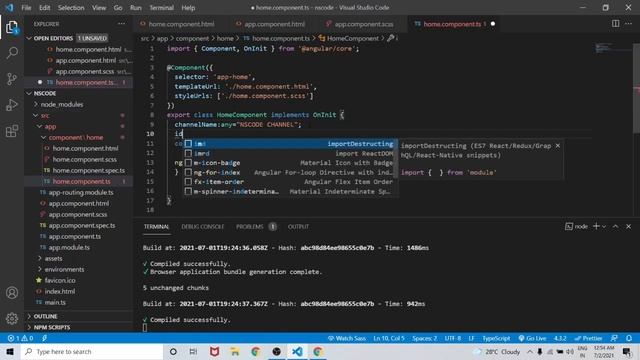Open the Source Control view

(12, 79)
